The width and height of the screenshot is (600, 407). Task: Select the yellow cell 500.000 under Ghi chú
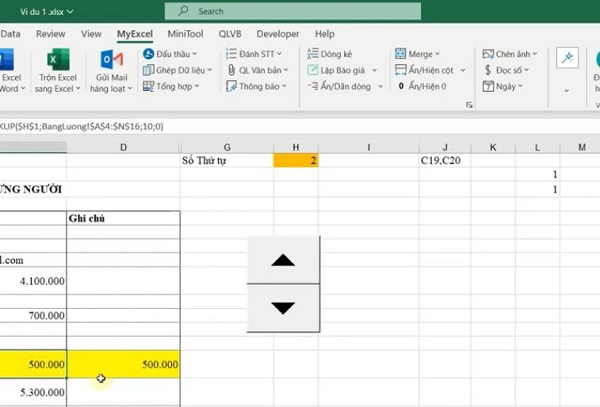pos(124,364)
